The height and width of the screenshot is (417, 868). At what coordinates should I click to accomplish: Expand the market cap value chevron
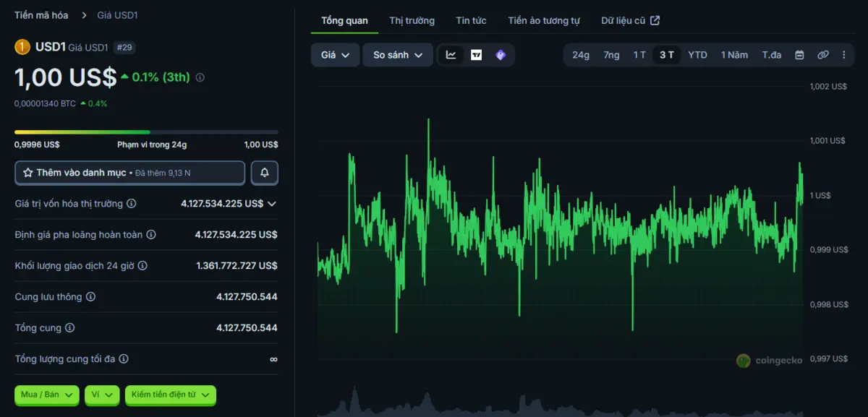point(272,204)
